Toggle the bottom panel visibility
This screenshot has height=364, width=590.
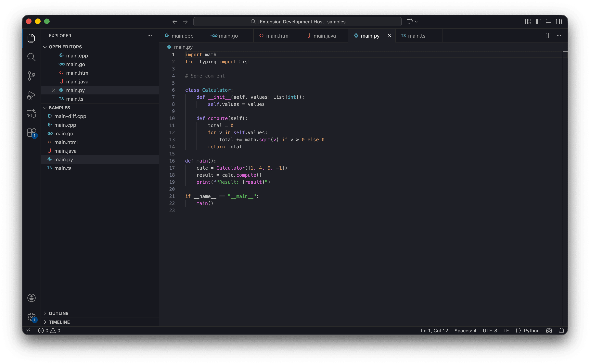(548, 21)
